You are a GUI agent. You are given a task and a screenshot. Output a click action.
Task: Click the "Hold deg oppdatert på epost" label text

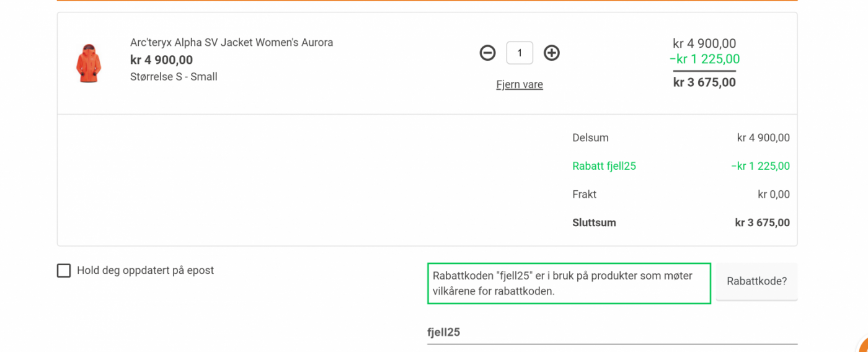pos(146,271)
